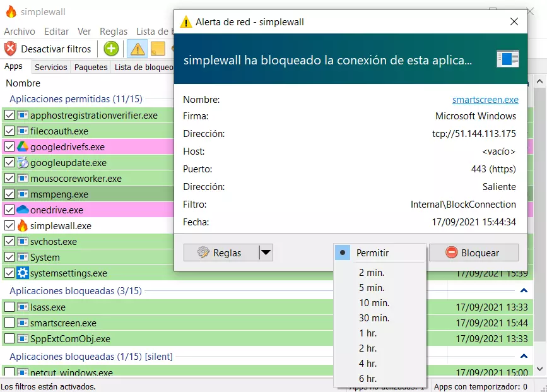Viewport: 547px width, 392px height.
Task: Click scrollbar down arrow in app list
Action: 539,369
